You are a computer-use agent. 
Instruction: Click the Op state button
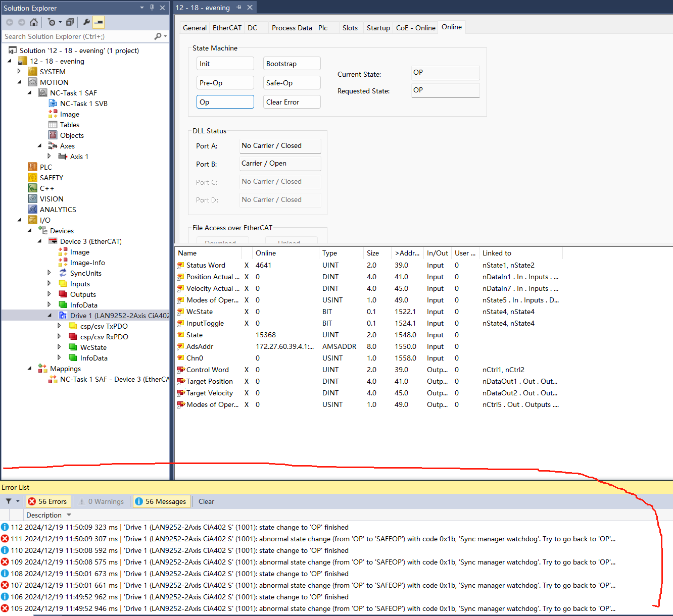(x=225, y=102)
